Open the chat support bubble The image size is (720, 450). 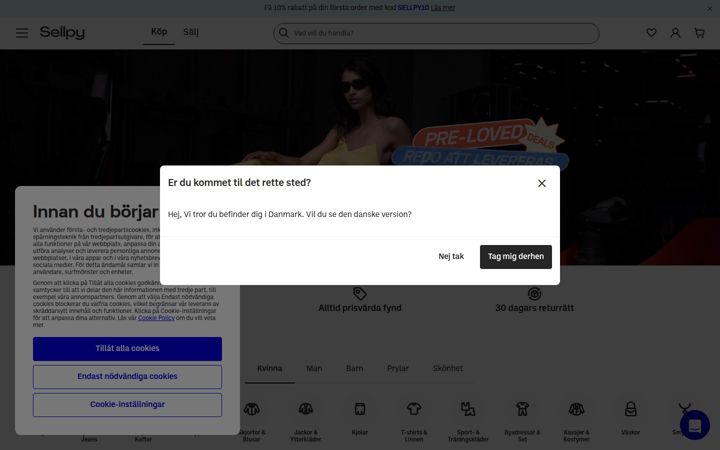(695, 425)
